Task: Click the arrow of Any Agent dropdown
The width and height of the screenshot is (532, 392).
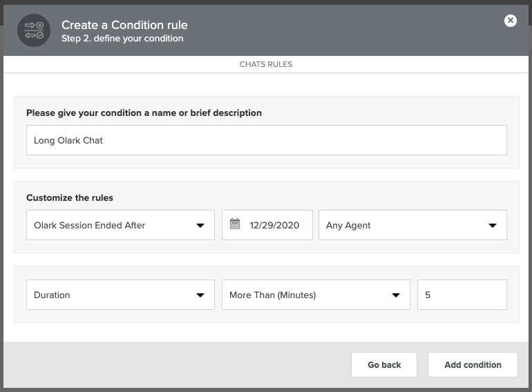Action: coord(493,226)
